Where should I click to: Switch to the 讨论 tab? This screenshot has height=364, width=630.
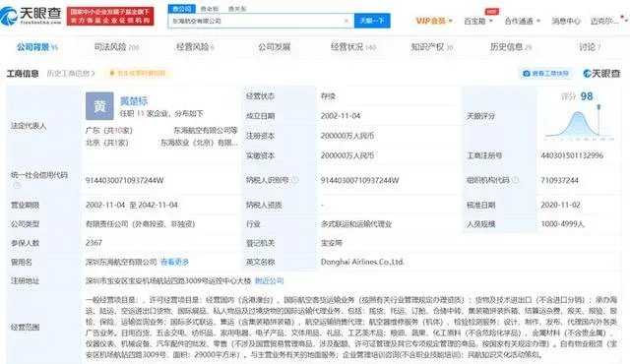click(x=590, y=47)
